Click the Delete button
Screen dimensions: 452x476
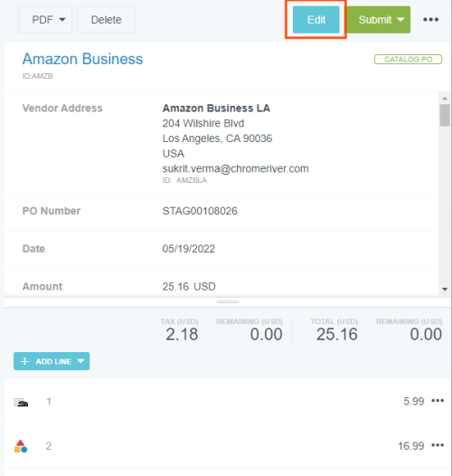[x=106, y=20]
